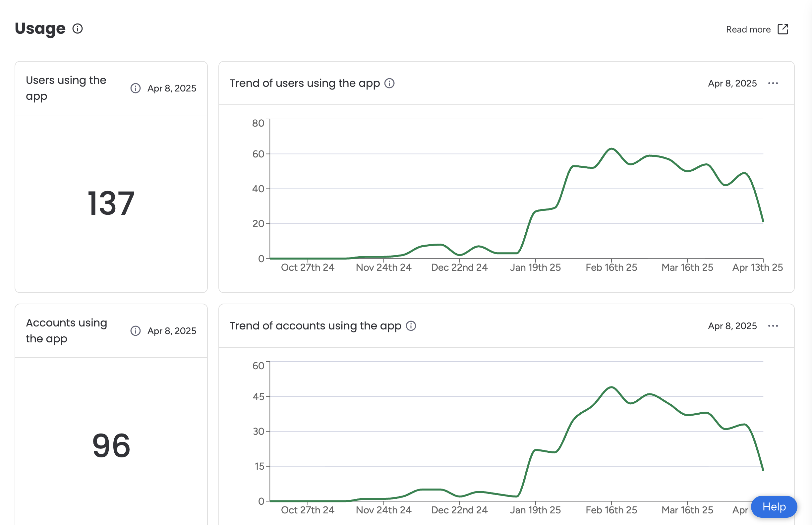Click Jan 19th 25 marker on accounts chart

535,510
